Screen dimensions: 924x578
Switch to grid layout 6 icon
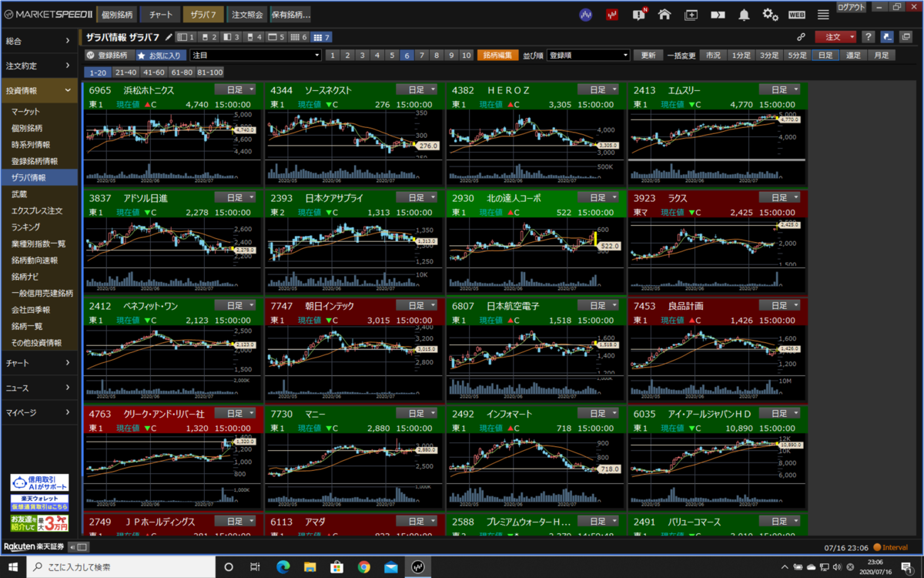299,37
